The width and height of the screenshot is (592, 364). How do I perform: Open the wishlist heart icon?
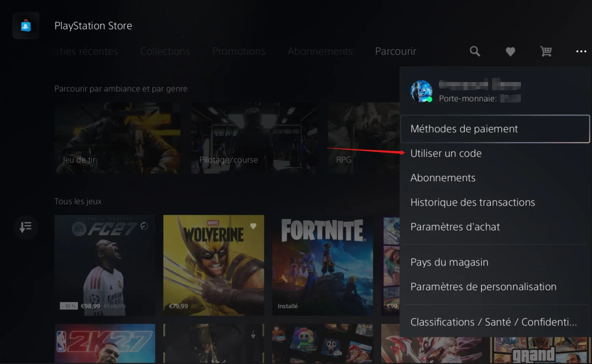pyautogui.click(x=510, y=52)
